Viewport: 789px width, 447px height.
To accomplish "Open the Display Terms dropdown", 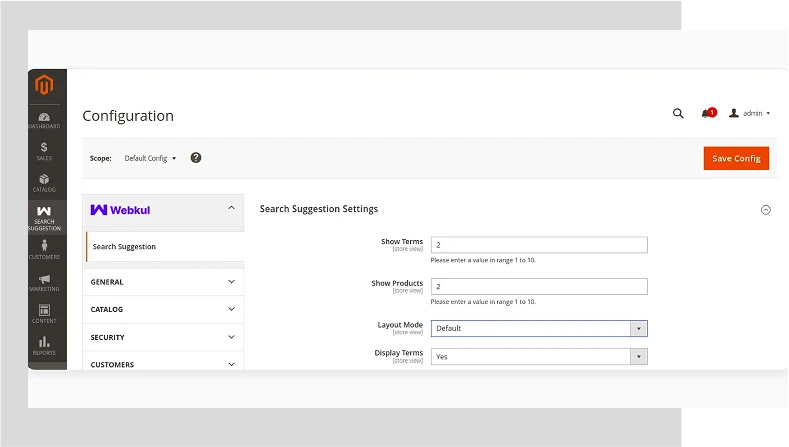I will click(539, 356).
